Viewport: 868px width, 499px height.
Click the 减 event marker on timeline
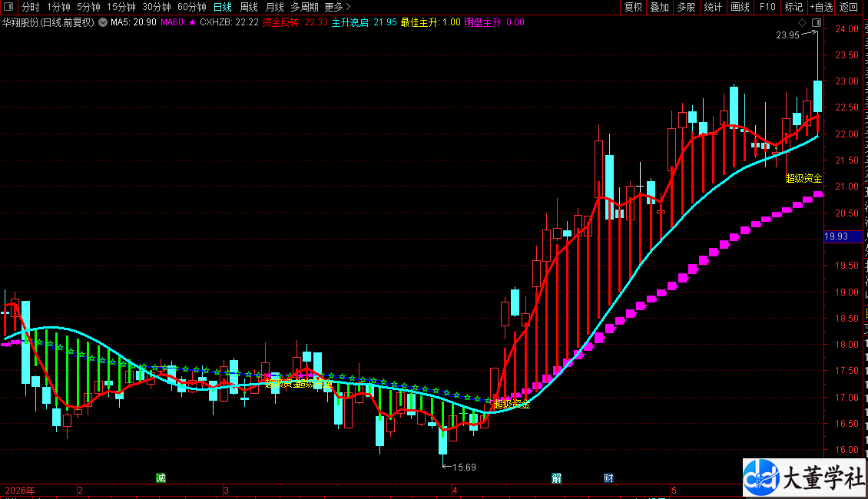[x=161, y=478]
